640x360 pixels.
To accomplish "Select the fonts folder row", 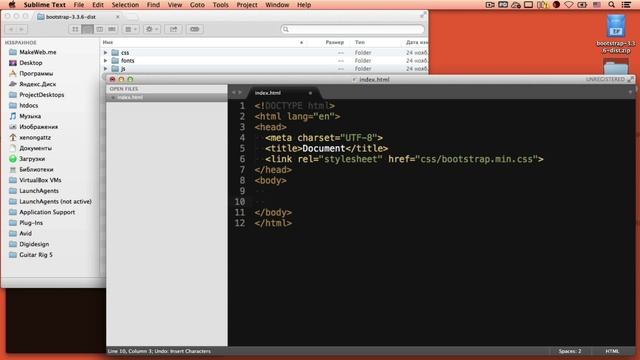I will pyautogui.click(x=264, y=60).
